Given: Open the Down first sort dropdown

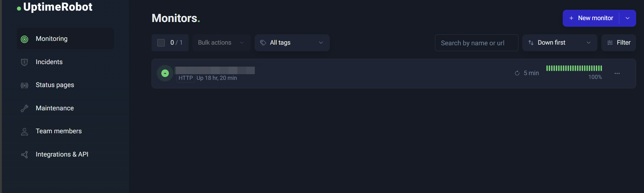Looking at the screenshot, I should point(560,43).
